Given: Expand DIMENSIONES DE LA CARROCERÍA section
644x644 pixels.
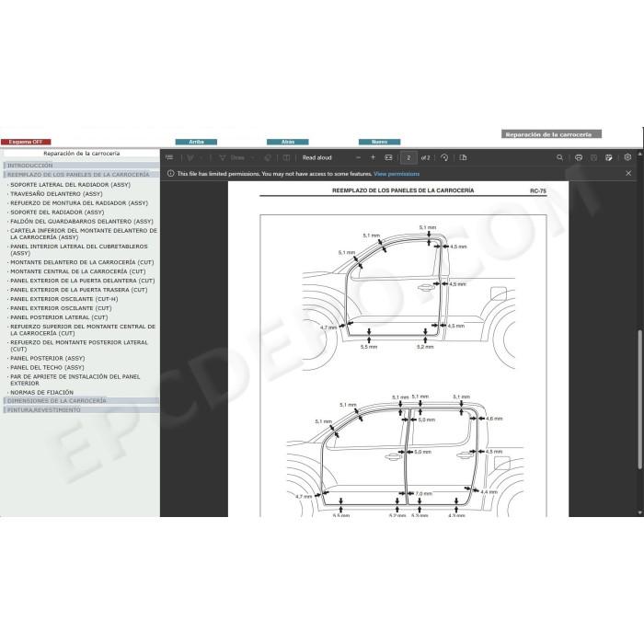Looking at the screenshot, I should 81,401.
